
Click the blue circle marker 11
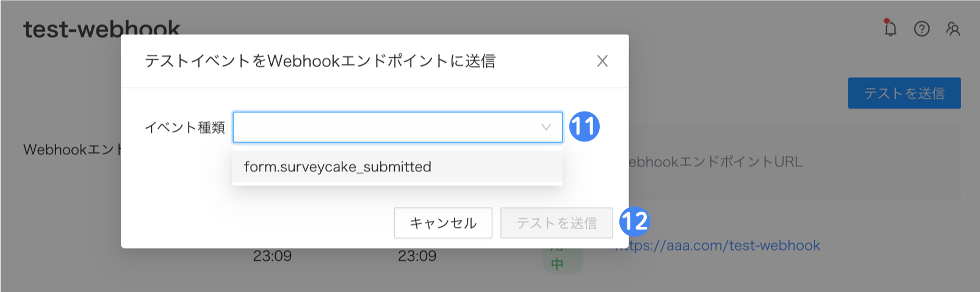pyautogui.click(x=585, y=127)
